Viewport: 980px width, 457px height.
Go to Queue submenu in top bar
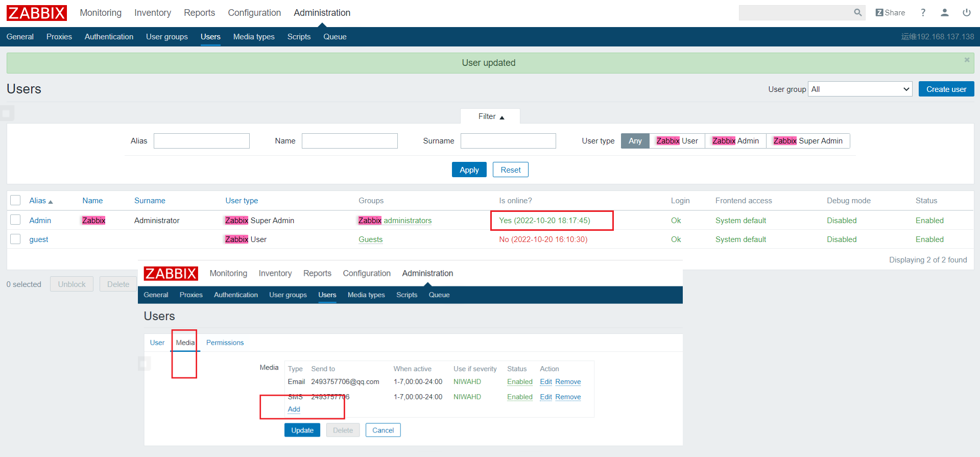point(335,37)
